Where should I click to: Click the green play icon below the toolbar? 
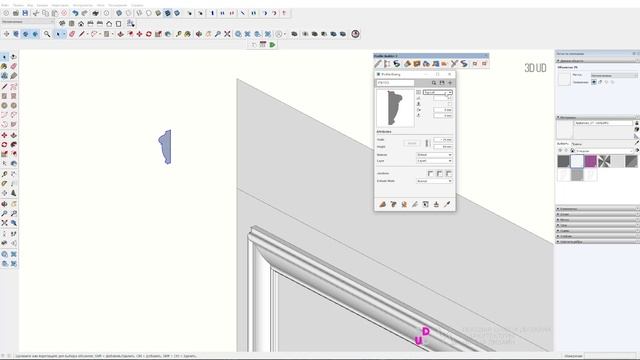pyautogui.click(x=272, y=44)
